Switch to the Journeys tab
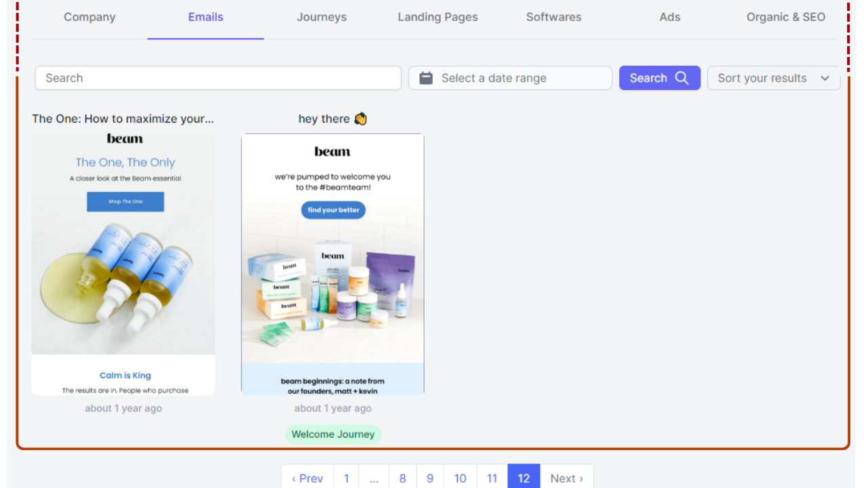This screenshot has height=488, width=868. 321,18
